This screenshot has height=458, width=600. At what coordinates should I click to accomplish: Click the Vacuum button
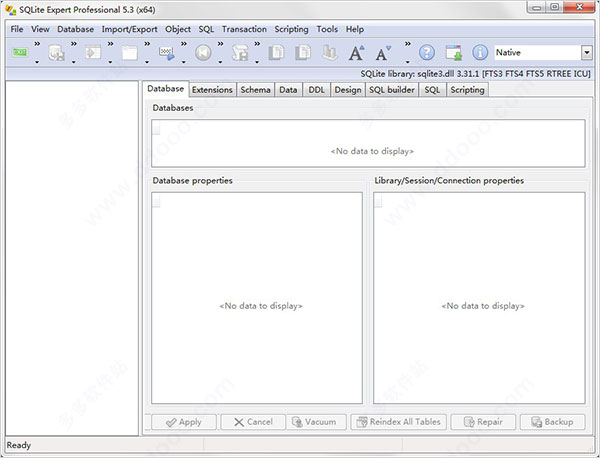[316, 422]
